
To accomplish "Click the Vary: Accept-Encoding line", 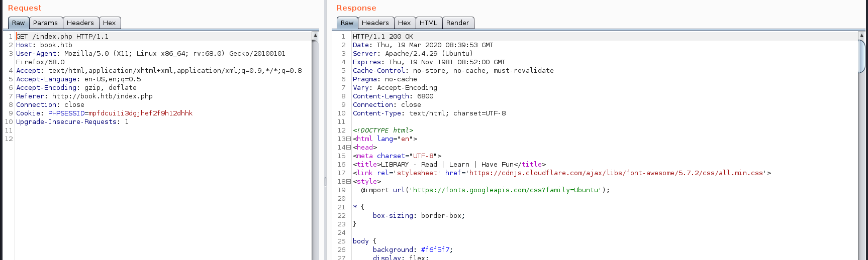I will [x=395, y=88].
